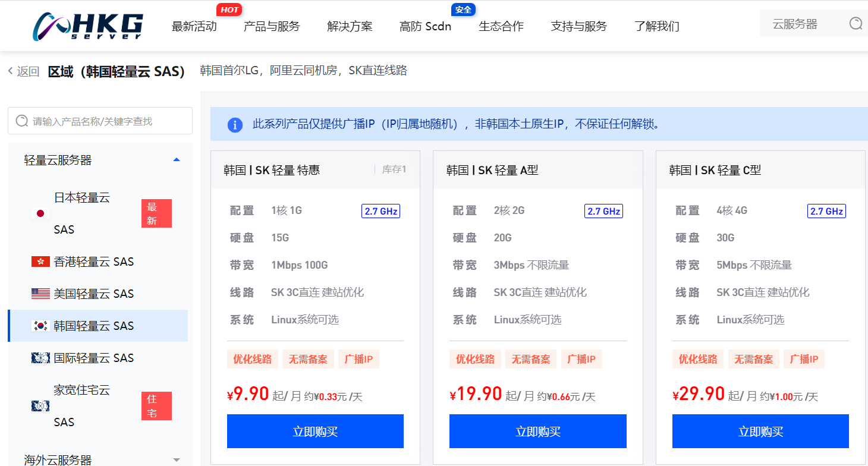Click the flag icon beside 国际轻量云 SAS
Screen dimensions: 868x466
pyautogui.click(x=40, y=358)
